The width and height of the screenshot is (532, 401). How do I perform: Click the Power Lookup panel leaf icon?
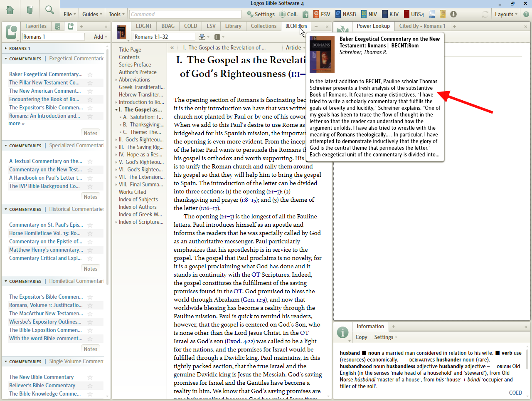[x=343, y=30]
